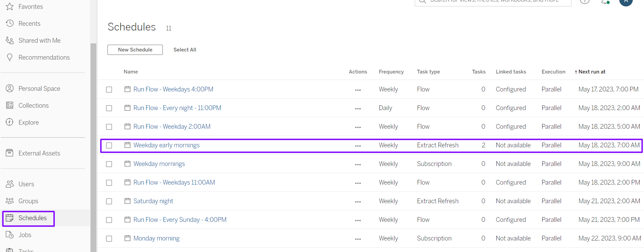Go to Personal Space in the sidebar
644x252 pixels.
(39, 88)
